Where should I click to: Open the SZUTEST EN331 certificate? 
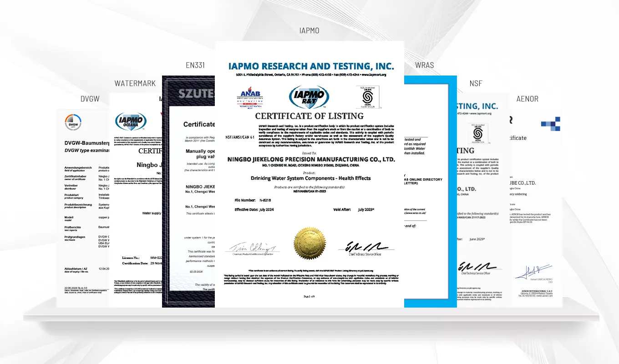point(188,192)
